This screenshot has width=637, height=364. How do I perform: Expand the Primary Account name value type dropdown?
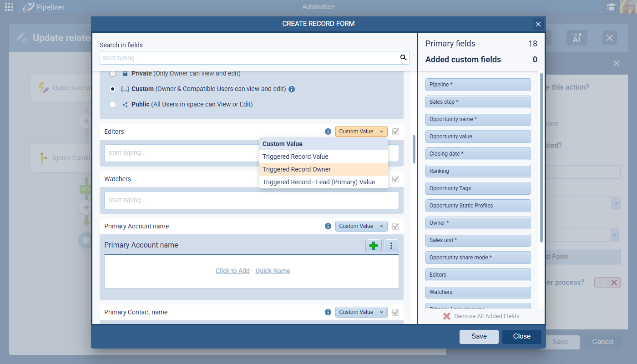(361, 226)
